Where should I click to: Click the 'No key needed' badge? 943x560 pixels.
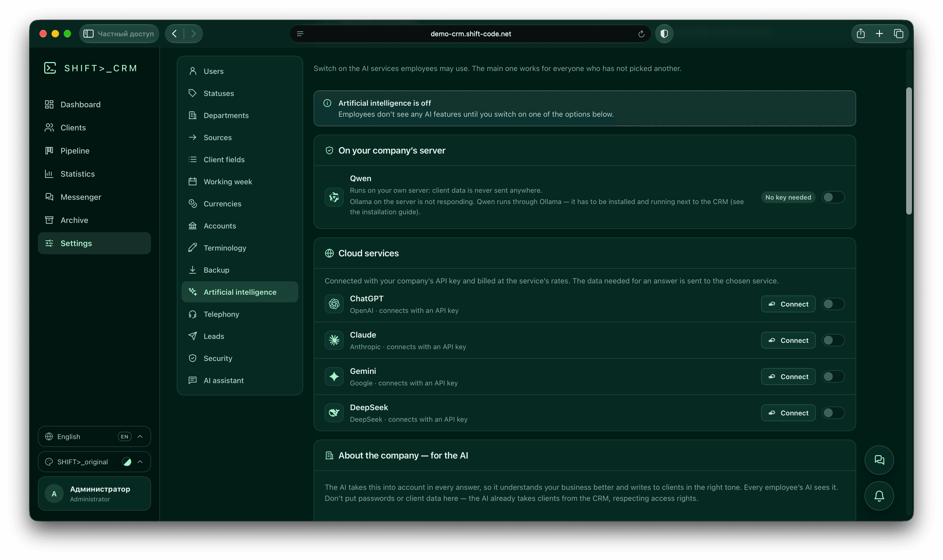coord(788,197)
